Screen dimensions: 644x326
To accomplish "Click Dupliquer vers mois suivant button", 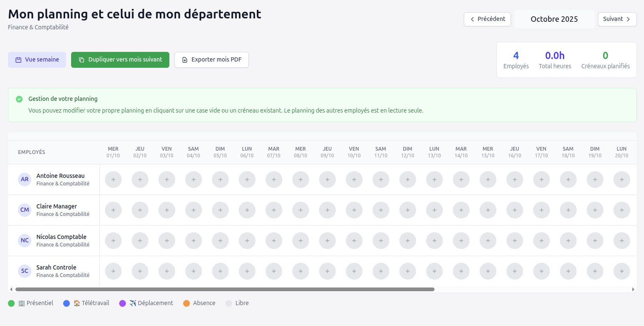I will pos(120,60).
